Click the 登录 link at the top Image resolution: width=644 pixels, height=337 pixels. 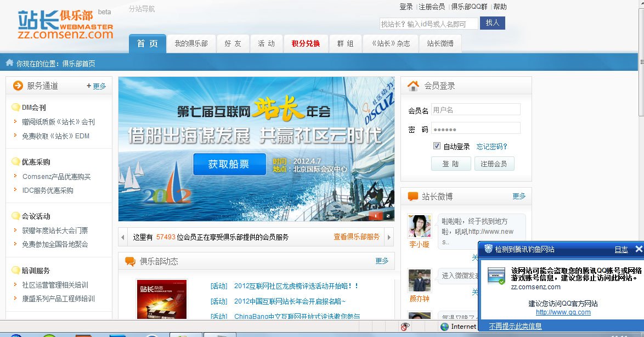406,7
